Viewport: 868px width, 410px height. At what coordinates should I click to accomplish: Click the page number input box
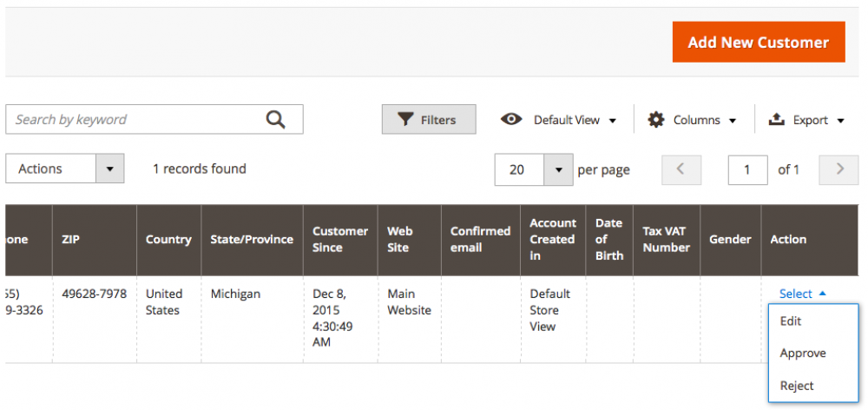(748, 169)
